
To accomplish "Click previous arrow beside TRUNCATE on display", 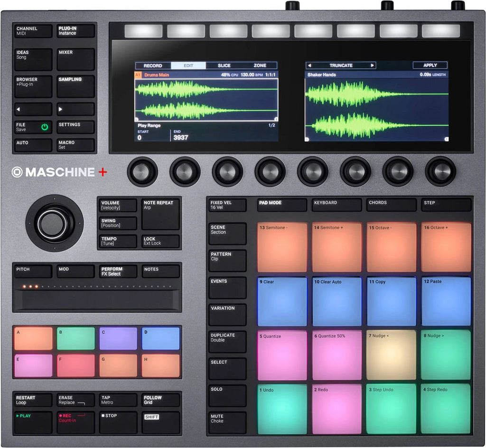I will [x=309, y=65].
